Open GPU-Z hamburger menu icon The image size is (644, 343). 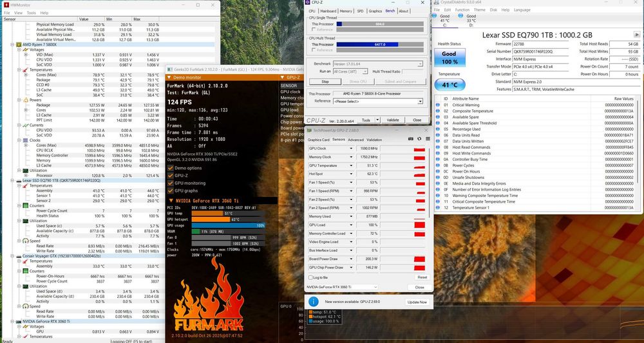click(428, 139)
